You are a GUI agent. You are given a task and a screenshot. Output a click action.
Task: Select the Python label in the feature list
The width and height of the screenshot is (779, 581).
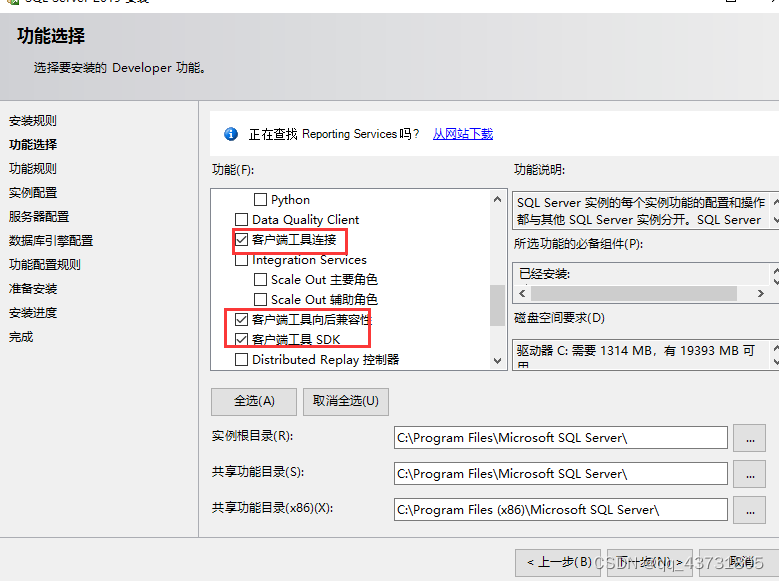click(x=290, y=200)
